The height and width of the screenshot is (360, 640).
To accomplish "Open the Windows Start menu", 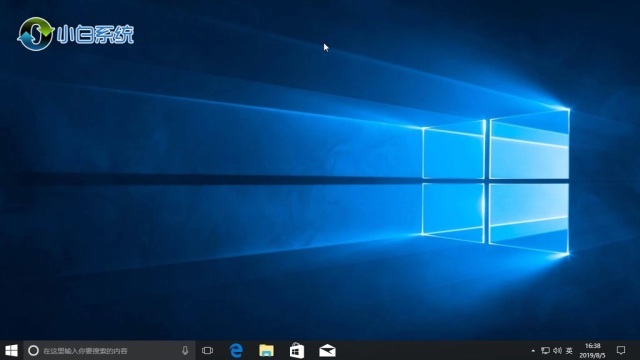I will point(11,350).
